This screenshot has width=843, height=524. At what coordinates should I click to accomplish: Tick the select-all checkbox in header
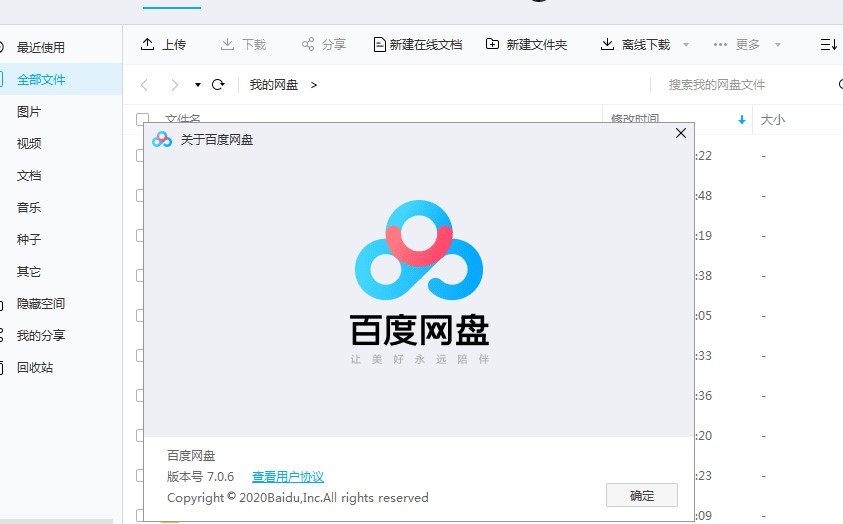142,119
